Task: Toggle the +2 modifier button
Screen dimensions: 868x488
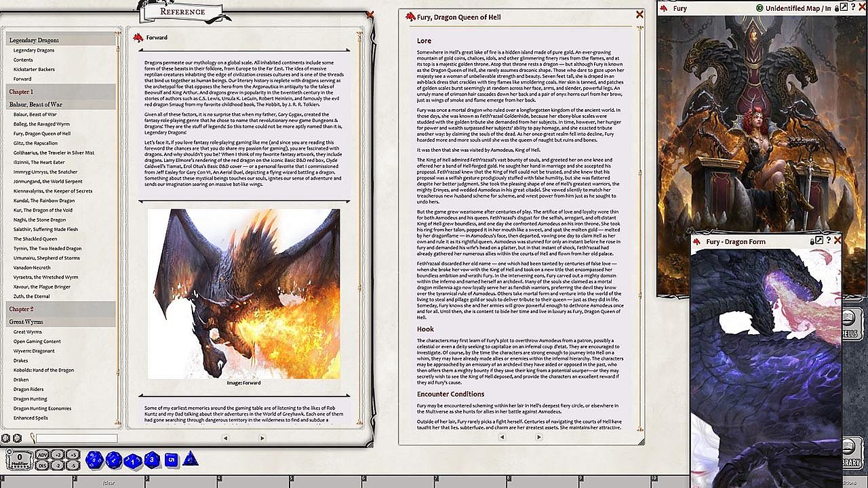Action: click(58, 455)
